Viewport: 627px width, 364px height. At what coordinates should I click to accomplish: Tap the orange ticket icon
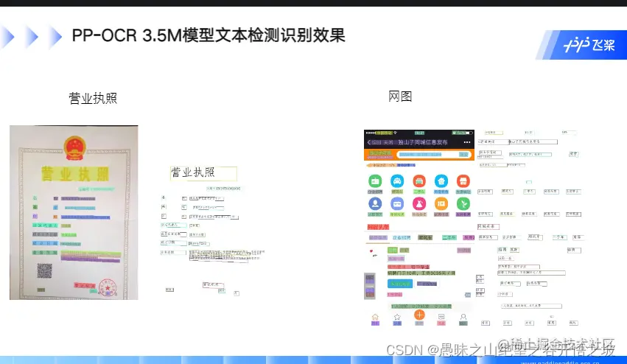tap(441, 204)
